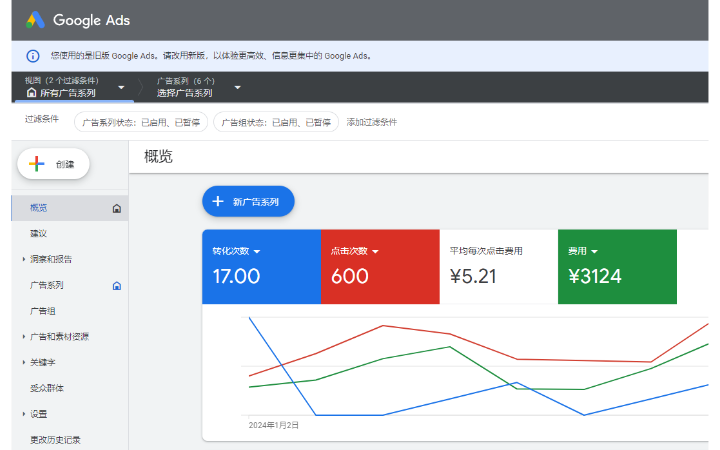Click the 过滤条件 label
This screenshot has height=450, width=720.
point(42,119)
